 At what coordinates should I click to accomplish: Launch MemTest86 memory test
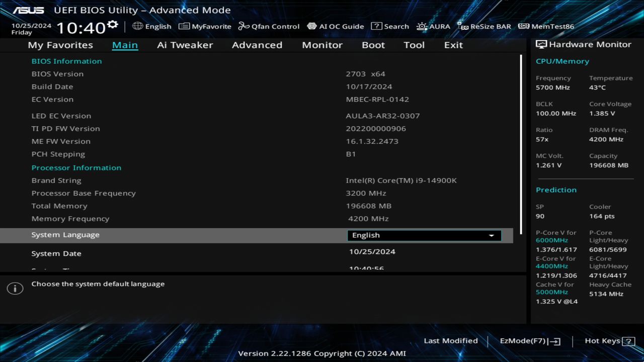pos(545,26)
